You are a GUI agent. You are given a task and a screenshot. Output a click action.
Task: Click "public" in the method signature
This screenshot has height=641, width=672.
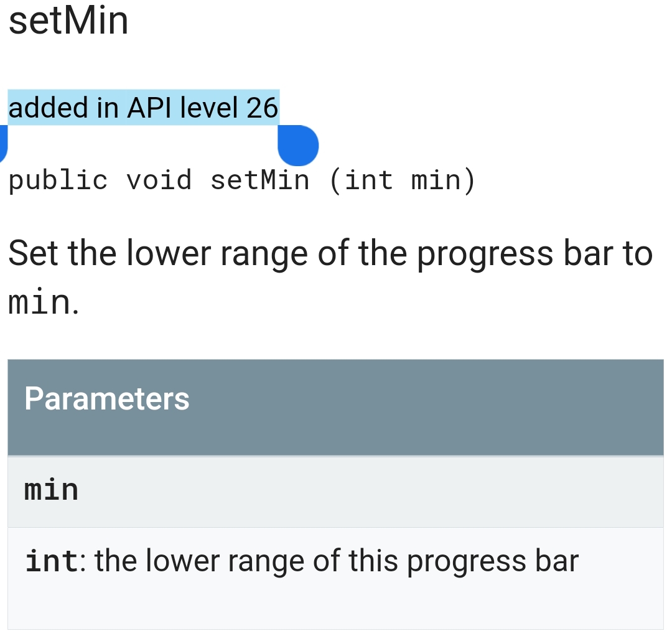(x=58, y=181)
